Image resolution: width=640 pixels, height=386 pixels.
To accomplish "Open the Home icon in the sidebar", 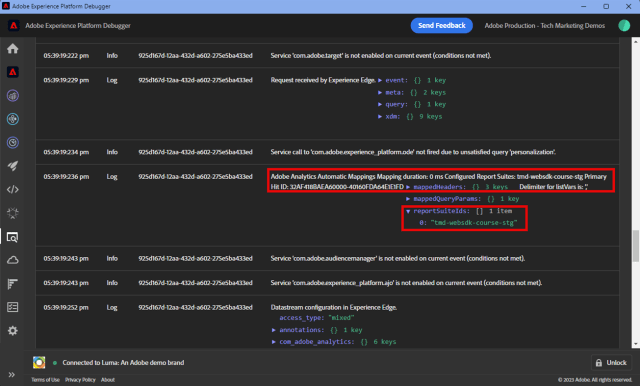I will point(13,49).
